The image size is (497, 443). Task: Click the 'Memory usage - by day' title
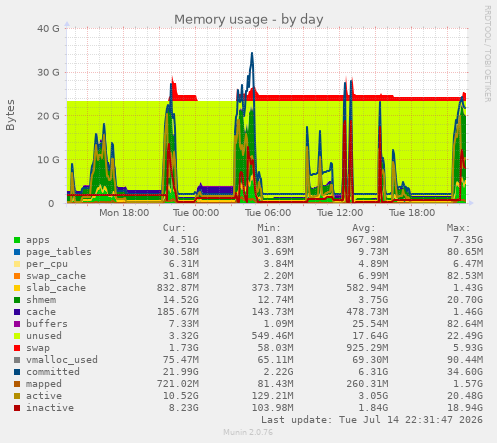[x=249, y=20]
